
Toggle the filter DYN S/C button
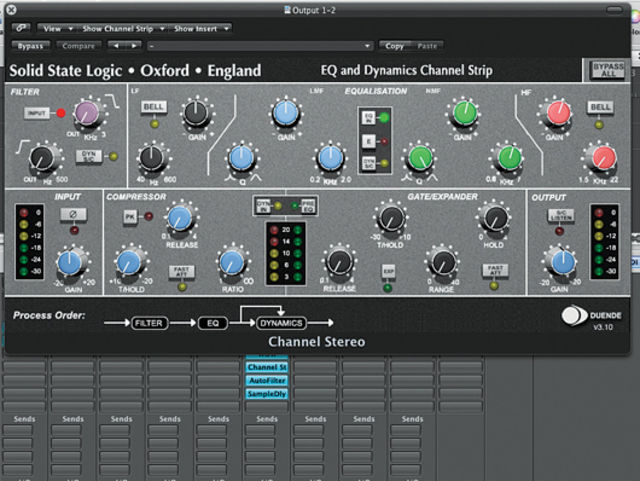pos(89,156)
